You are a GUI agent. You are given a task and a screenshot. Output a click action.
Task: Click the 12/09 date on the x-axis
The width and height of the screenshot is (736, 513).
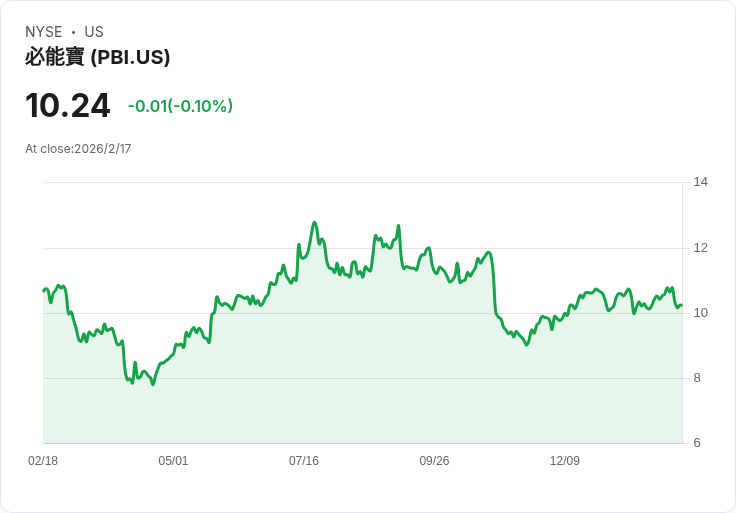[x=565, y=461]
